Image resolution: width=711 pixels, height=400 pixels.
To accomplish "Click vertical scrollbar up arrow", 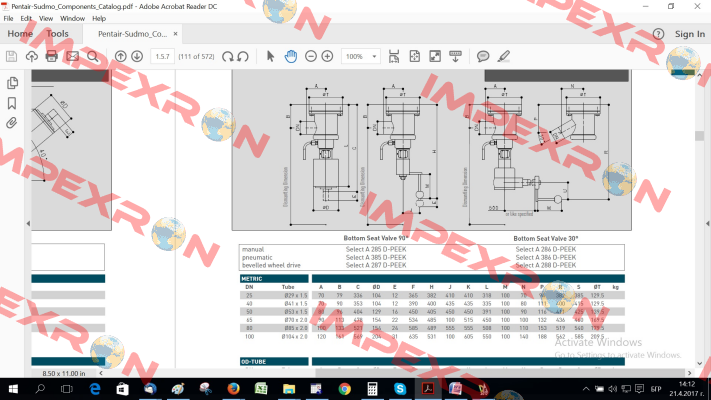I will (x=699, y=74).
